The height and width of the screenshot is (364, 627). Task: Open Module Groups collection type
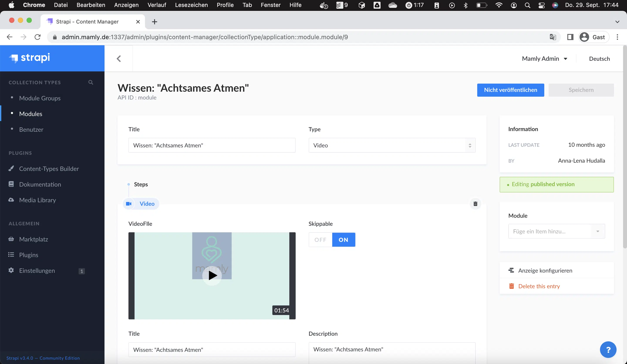[40, 98]
